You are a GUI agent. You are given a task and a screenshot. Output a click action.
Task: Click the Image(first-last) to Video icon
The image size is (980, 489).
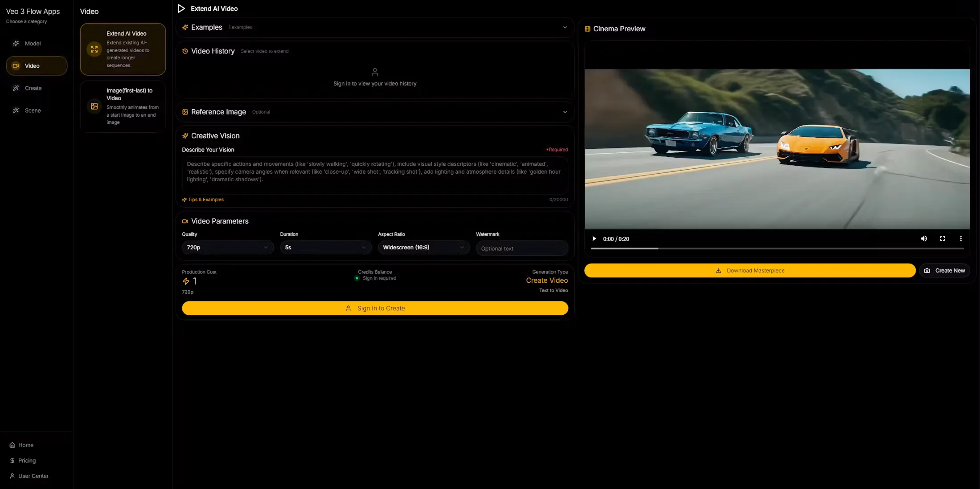[94, 106]
